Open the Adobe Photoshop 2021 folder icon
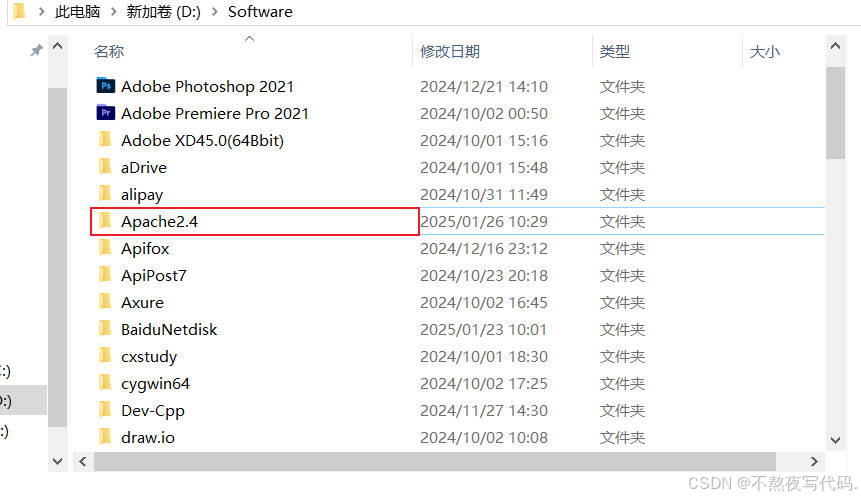This screenshot has width=861, height=498. click(105, 86)
